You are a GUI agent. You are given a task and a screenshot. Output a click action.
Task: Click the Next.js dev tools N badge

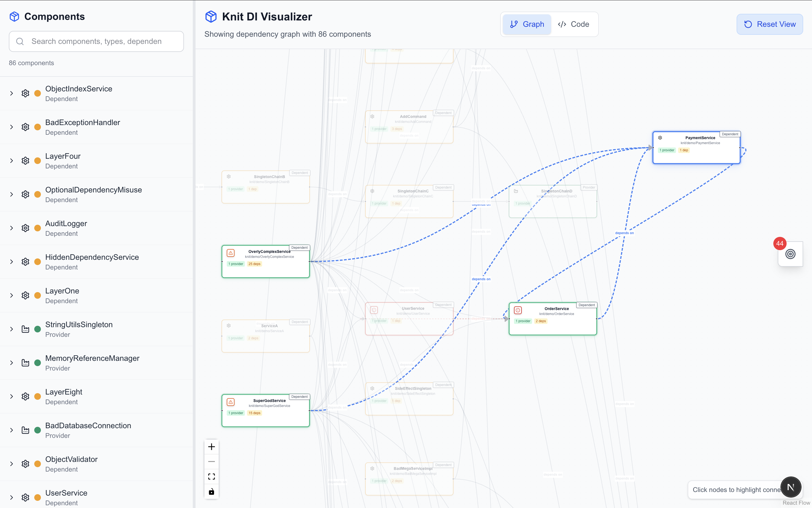pos(791,487)
